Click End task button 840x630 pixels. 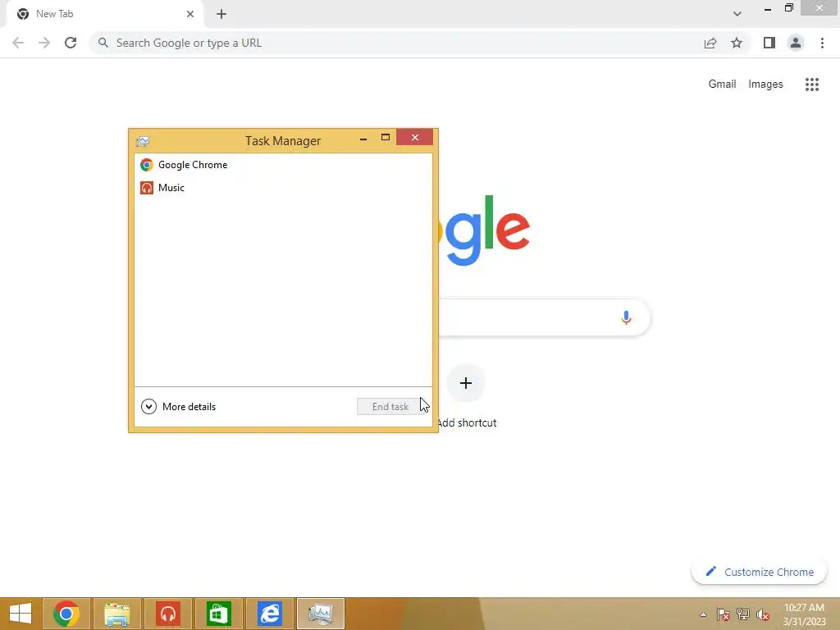390,407
